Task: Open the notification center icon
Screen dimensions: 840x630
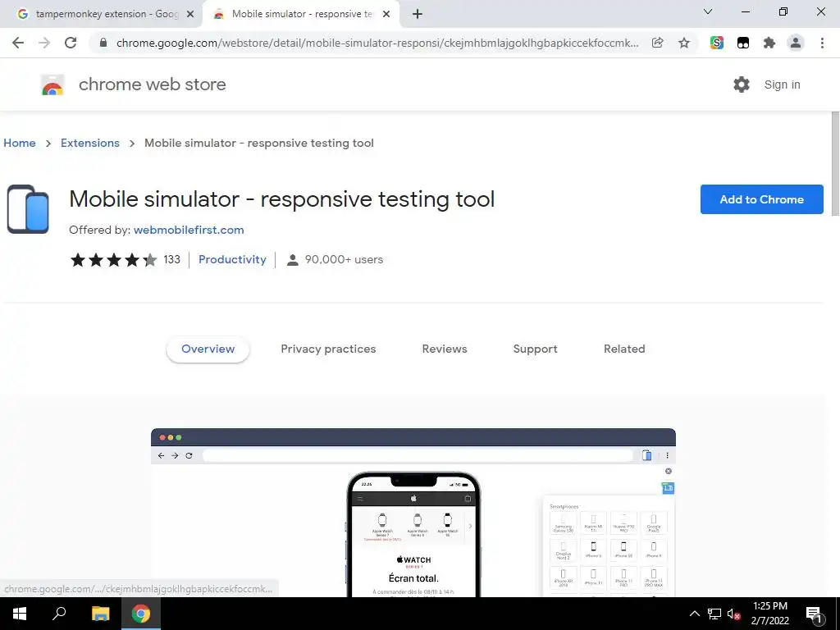Action: [814, 614]
